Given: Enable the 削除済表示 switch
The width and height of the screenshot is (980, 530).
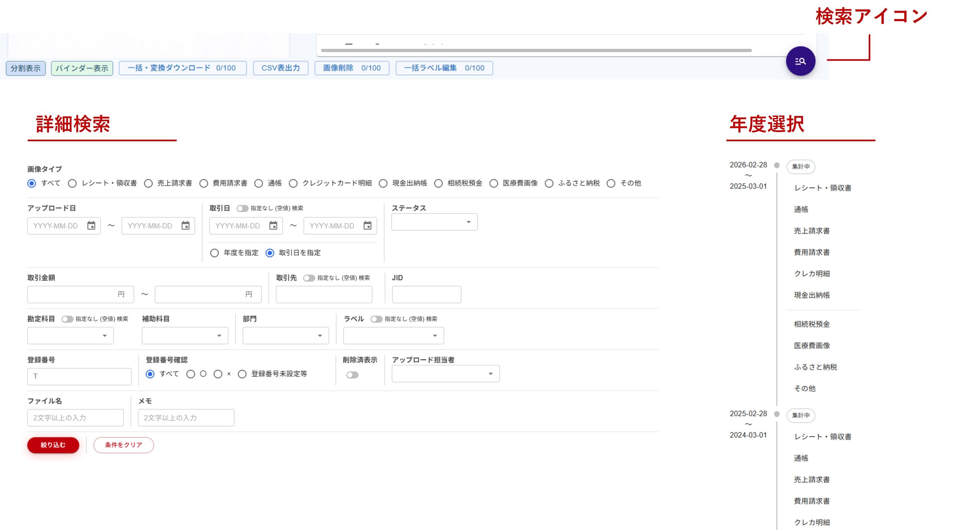Looking at the screenshot, I should [352, 375].
